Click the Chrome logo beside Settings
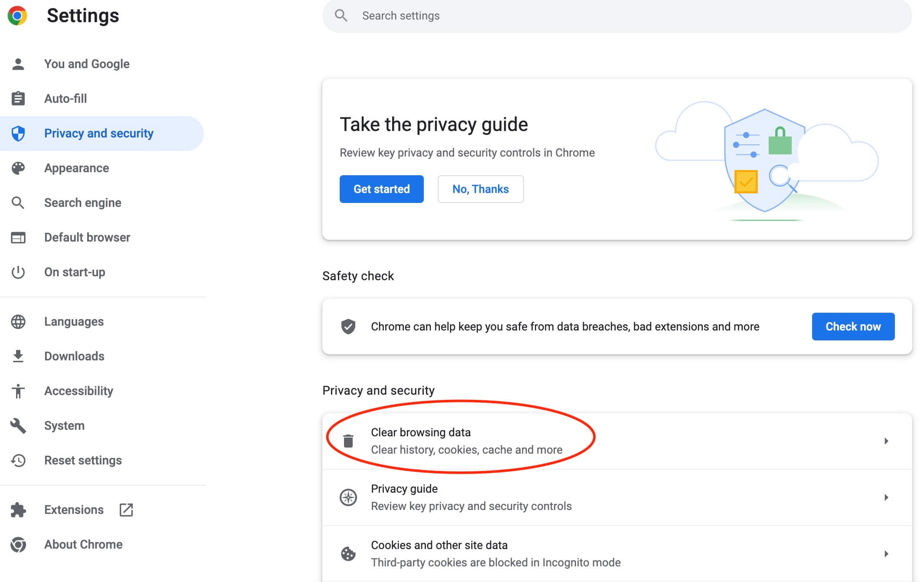 17,16
